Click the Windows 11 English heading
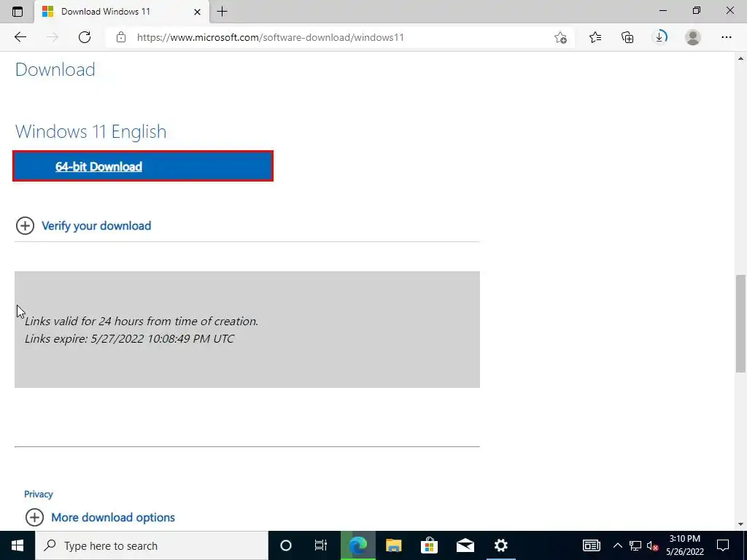Viewport: 747px width, 560px height. coord(91,131)
